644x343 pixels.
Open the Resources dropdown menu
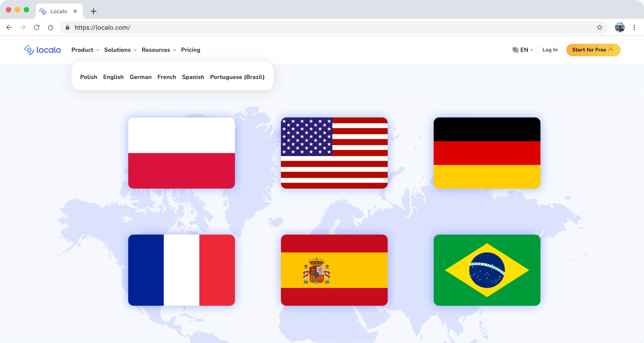[x=159, y=50]
